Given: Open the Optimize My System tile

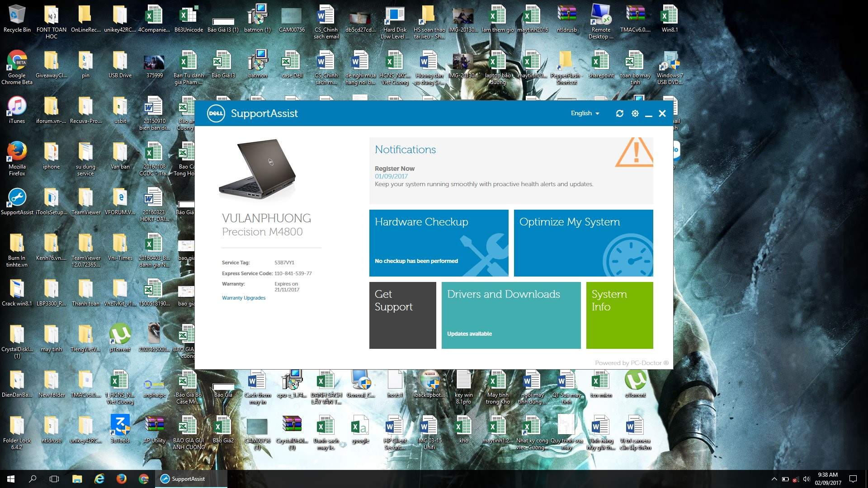Looking at the screenshot, I should pos(583,243).
